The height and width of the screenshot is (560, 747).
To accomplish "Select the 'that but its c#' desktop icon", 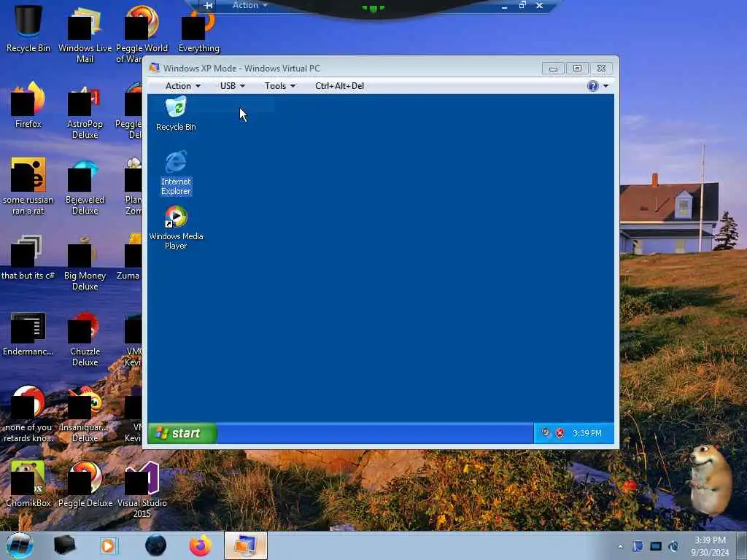I will coord(28,257).
